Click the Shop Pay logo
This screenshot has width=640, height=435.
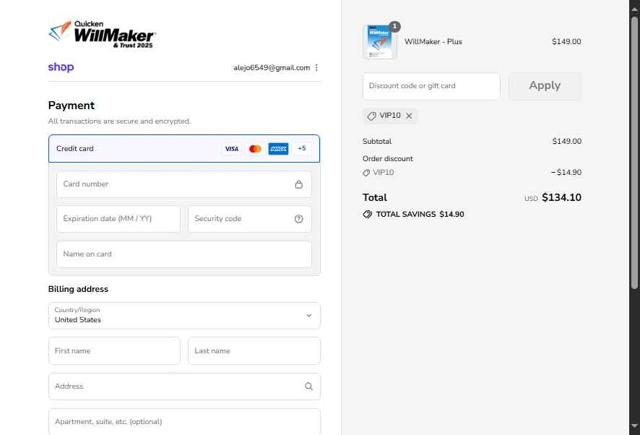[x=61, y=67]
